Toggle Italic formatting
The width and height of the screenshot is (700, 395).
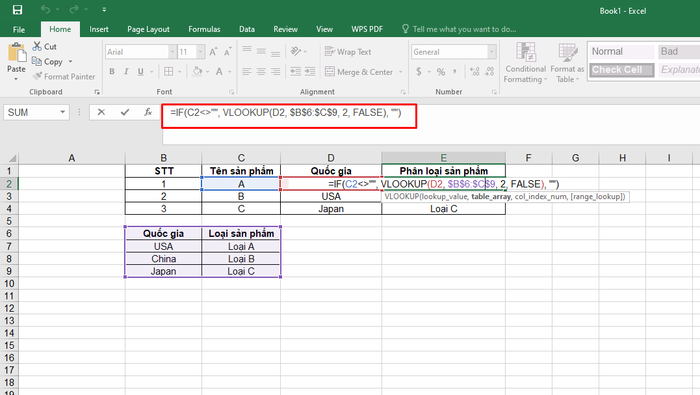pyautogui.click(x=126, y=71)
